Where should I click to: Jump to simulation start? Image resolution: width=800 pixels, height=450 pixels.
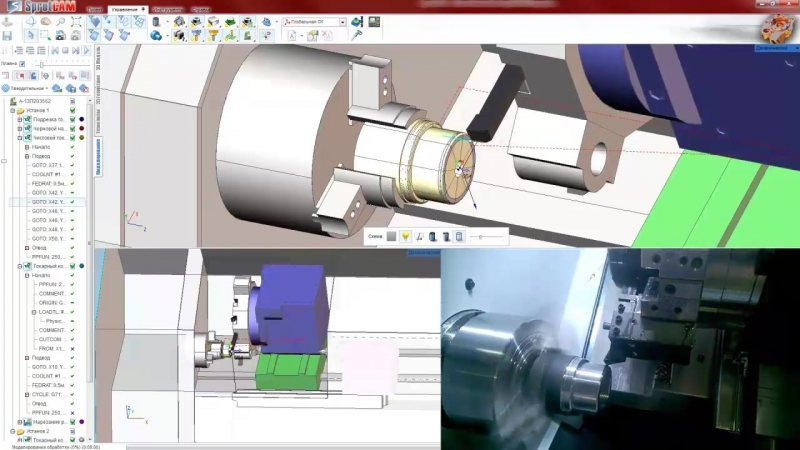pos(55,51)
